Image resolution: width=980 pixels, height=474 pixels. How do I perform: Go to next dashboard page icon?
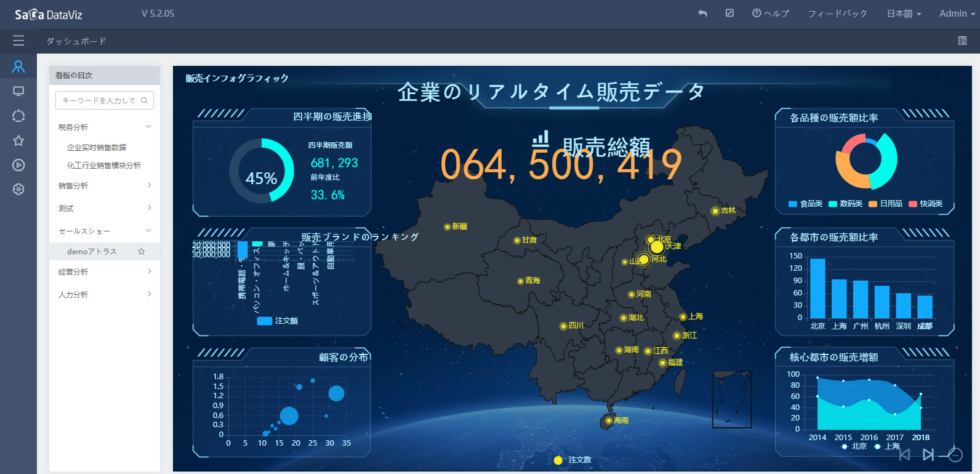pos(928,454)
